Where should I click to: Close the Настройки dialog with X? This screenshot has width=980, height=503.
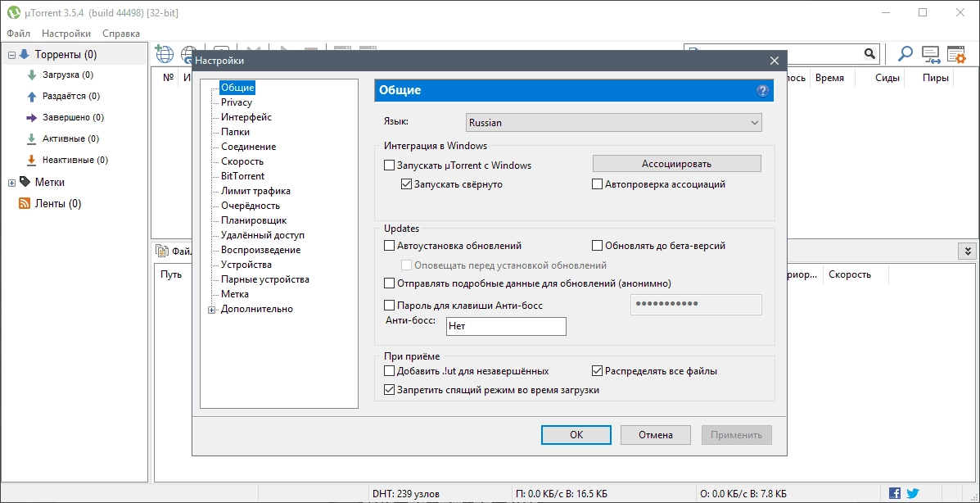pos(775,61)
